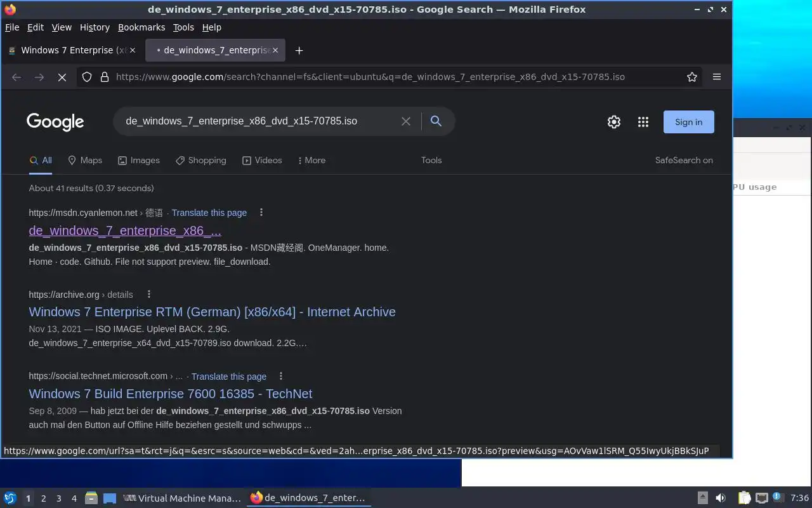812x508 pixels.
Task: Clear the Google search box
Action: 406,121
